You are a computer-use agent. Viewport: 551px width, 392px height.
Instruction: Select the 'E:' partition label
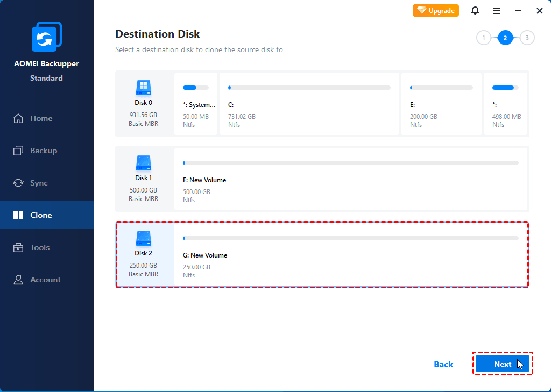[x=413, y=105]
